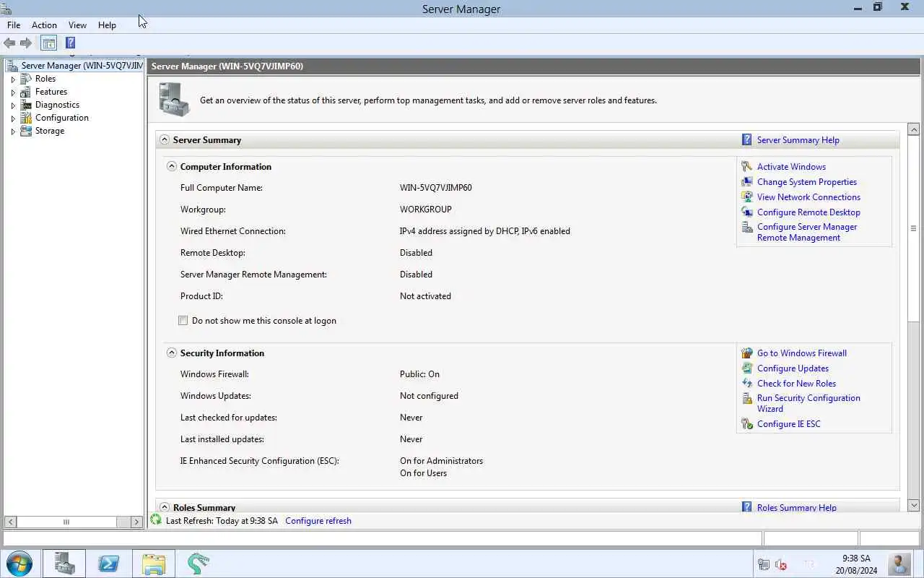Viewport: 924px width, 578px height.
Task: Click the Activate Windows link
Action: coord(791,167)
